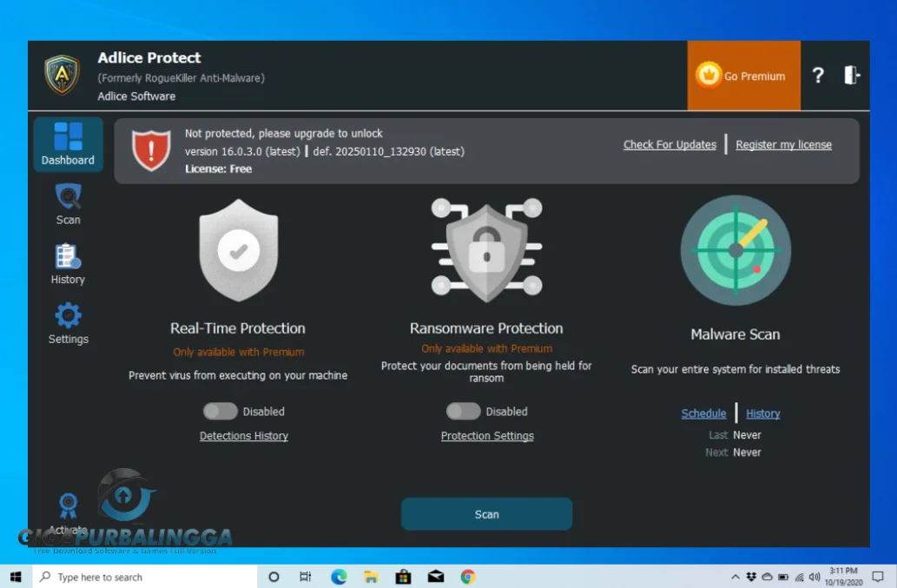This screenshot has width=897, height=588.
Task: Click the Malware Scan radar icon
Action: click(x=735, y=250)
